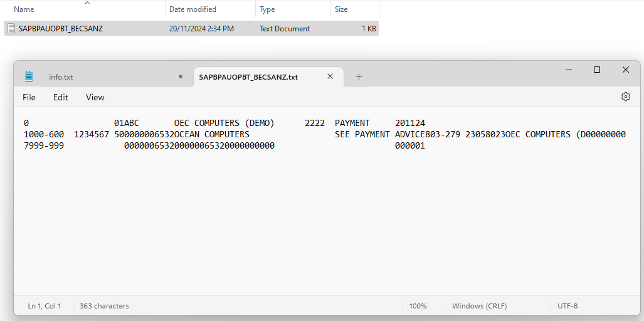Click the word PAYMENT in first line
The image size is (644, 321).
(x=352, y=123)
